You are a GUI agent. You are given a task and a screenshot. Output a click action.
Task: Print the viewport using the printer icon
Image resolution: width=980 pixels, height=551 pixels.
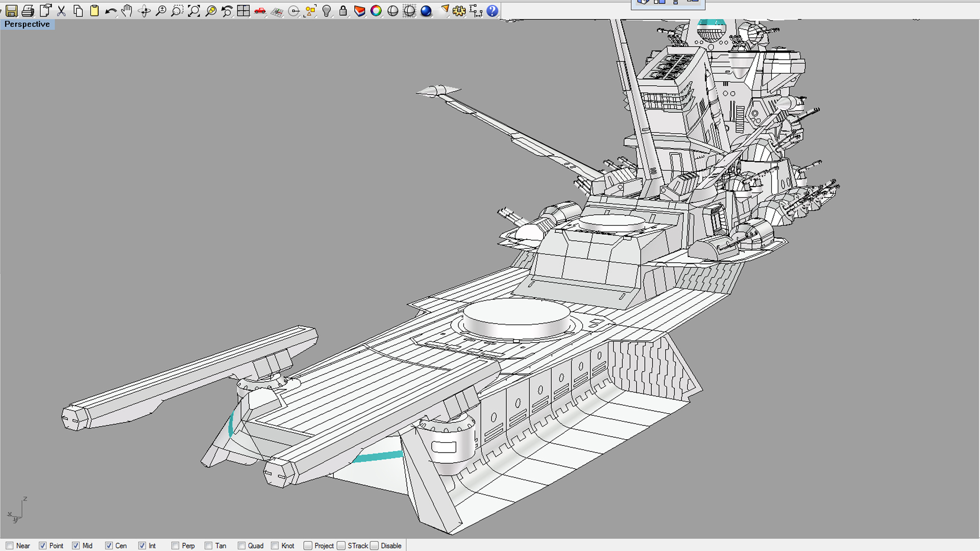tap(28, 11)
